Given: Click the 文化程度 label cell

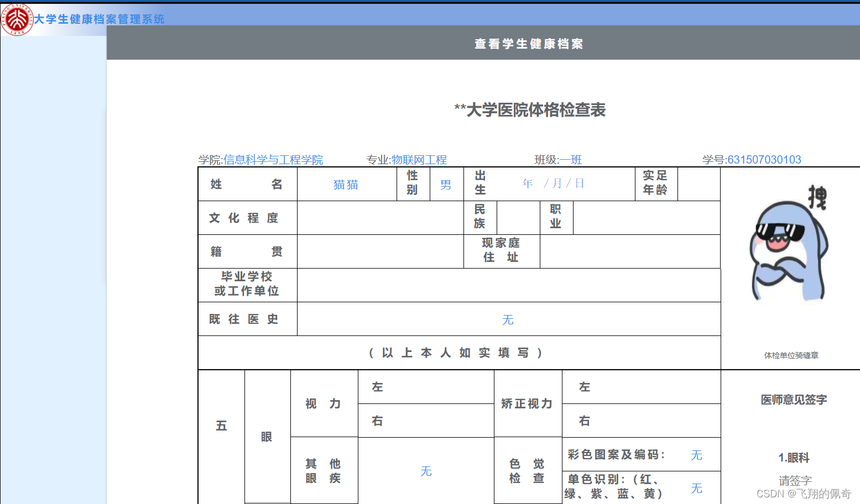Looking at the screenshot, I should click(x=247, y=218).
